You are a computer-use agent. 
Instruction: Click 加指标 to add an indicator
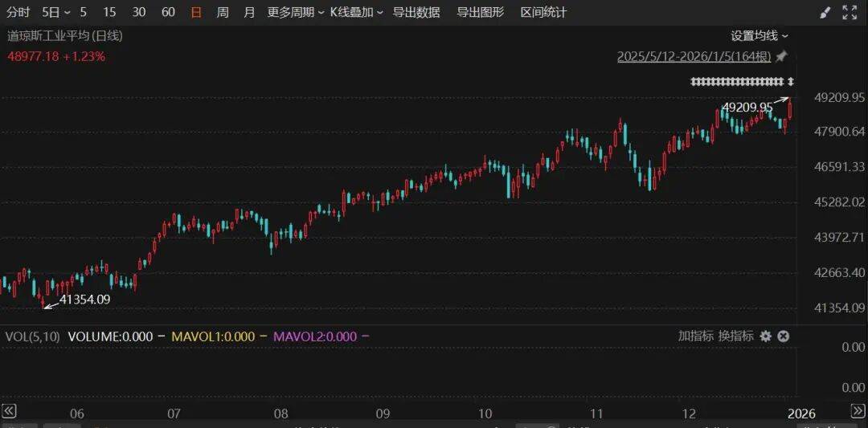695,336
